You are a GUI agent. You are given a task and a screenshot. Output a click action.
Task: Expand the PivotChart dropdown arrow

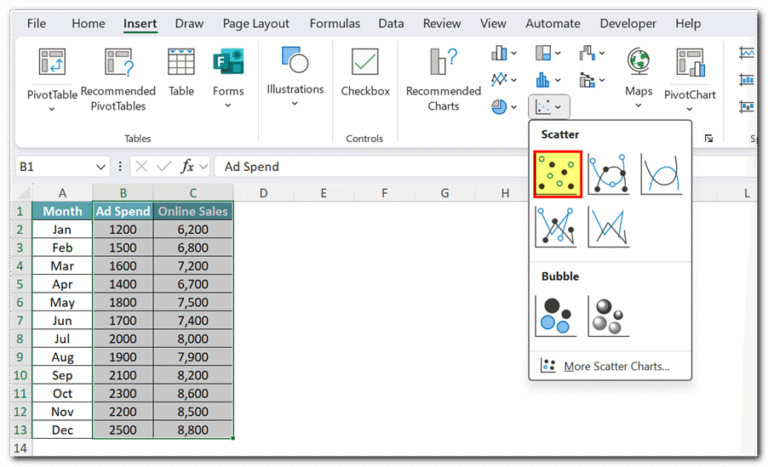(x=689, y=109)
